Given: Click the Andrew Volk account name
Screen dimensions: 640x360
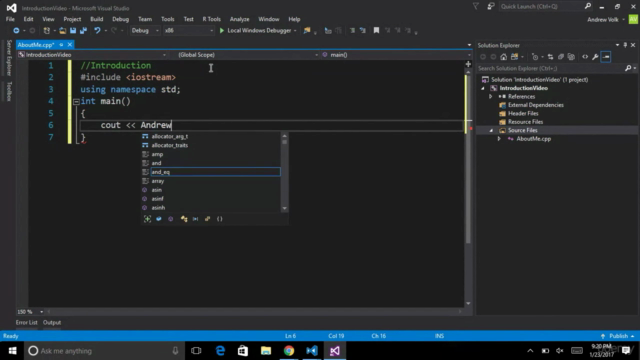Looking at the screenshot, I should pyautogui.click(x=603, y=20).
